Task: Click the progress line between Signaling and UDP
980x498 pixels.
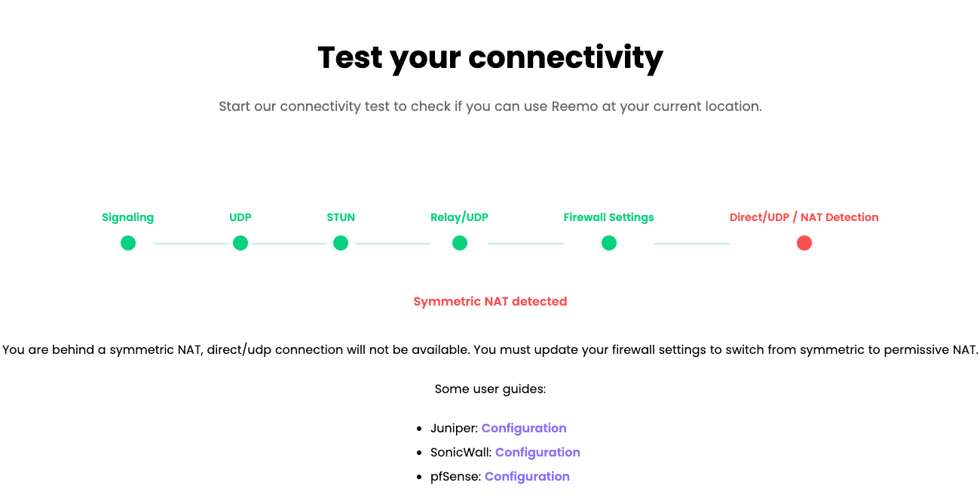Action: [191, 243]
